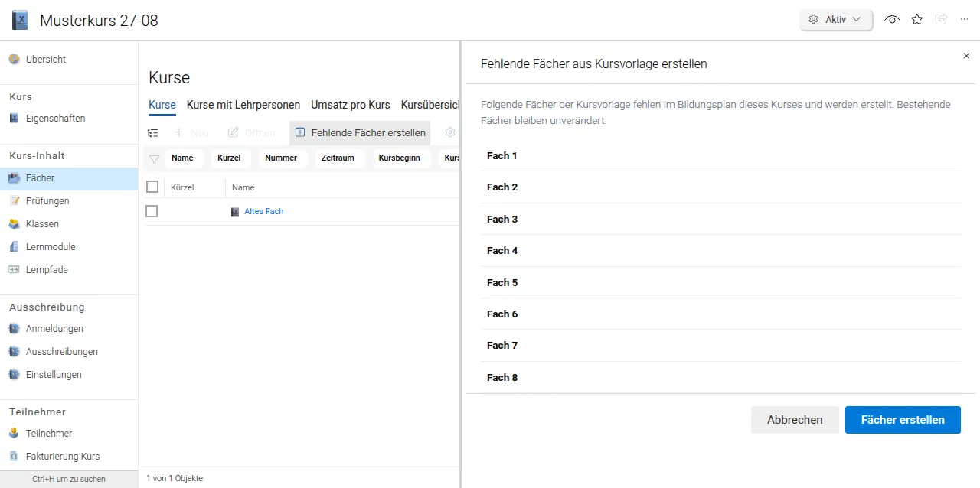Viewport: 980px width, 488px height.
Task: Toggle the eye visibility icon in the header
Action: pyautogui.click(x=892, y=20)
